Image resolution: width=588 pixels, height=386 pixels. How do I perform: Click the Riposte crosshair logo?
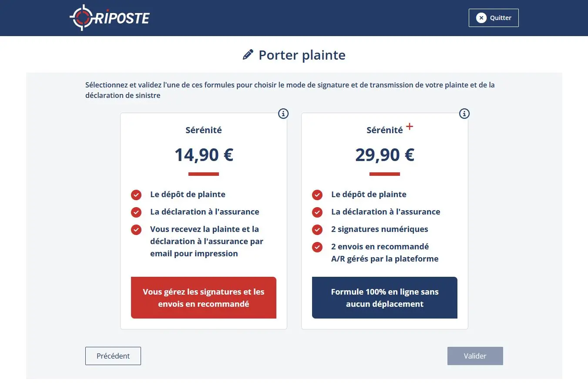click(81, 18)
